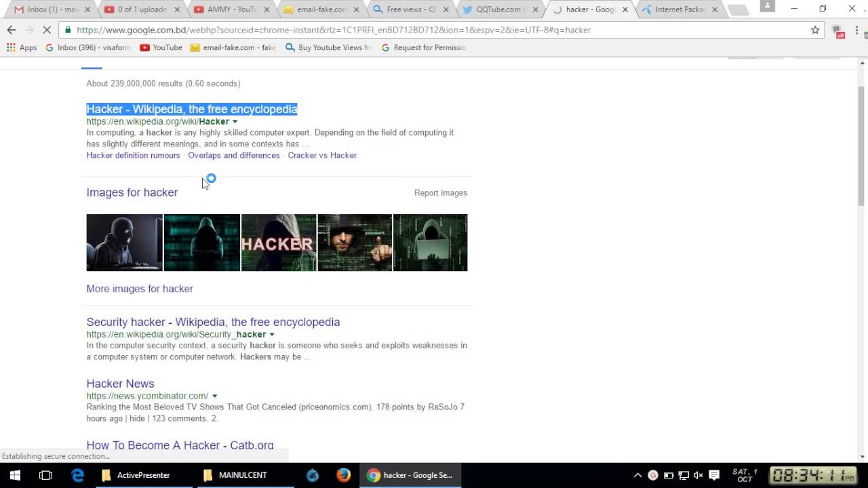
Task: Open the masked hacker at laptop thumbnail
Action: (x=124, y=243)
